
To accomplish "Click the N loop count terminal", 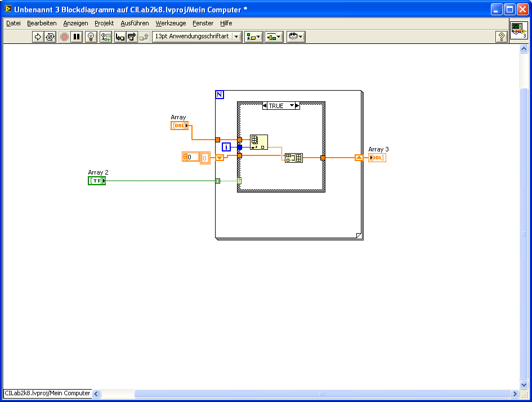I will click(220, 95).
